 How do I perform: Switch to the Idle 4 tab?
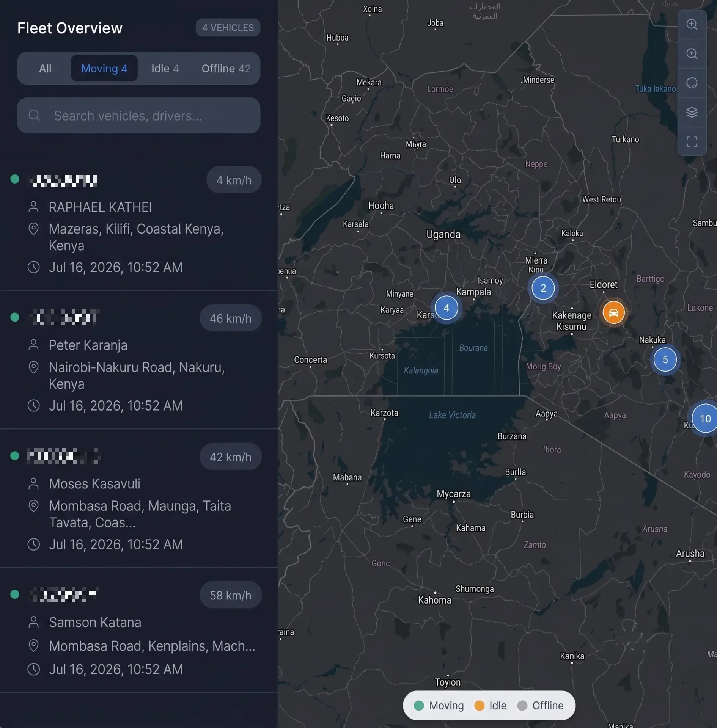(x=165, y=69)
